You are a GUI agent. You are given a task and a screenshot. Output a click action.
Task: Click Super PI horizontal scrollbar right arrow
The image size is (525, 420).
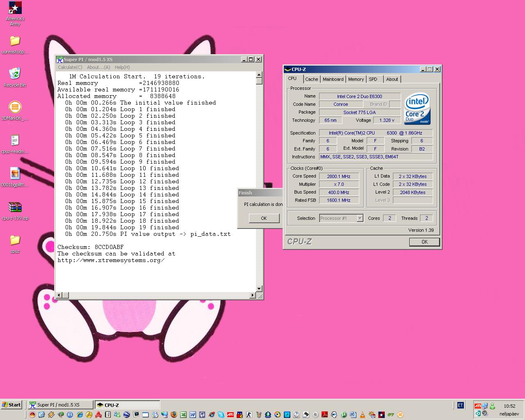[x=252, y=295]
